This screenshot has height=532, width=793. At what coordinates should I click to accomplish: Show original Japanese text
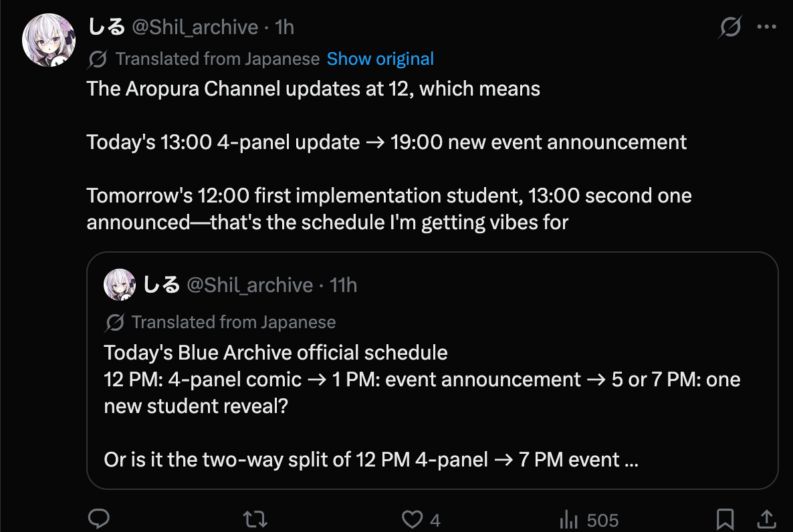[x=380, y=59]
